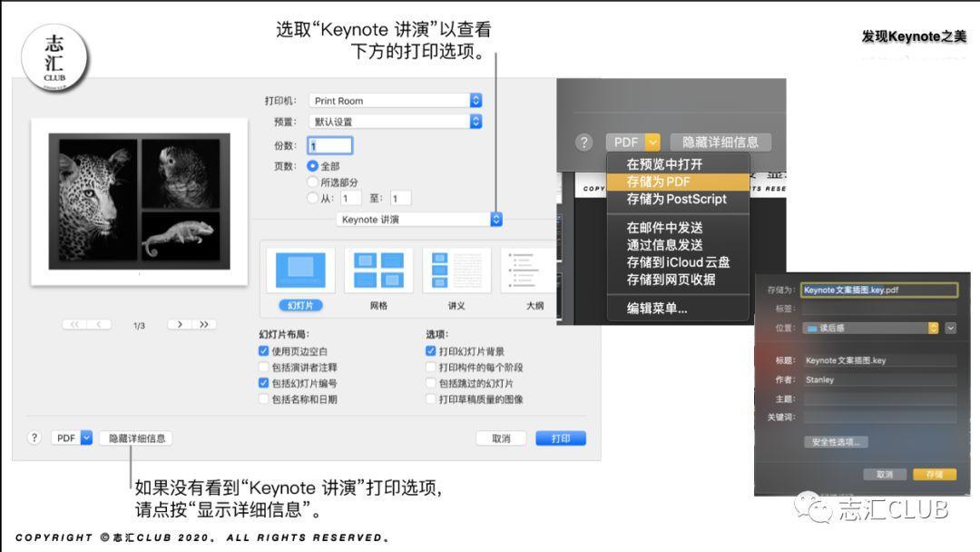The width and height of the screenshot is (980, 552).
Task: Choose 存储到 iCloud 云盘 menu item
Action: pos(678,262)
